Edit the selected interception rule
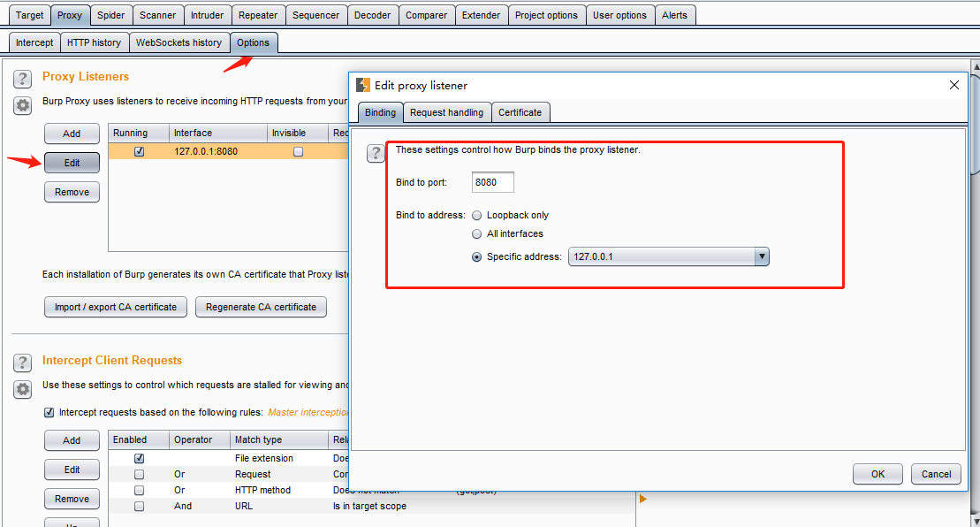This screenshot has height=527, width=980. click(x=72, y=470)
